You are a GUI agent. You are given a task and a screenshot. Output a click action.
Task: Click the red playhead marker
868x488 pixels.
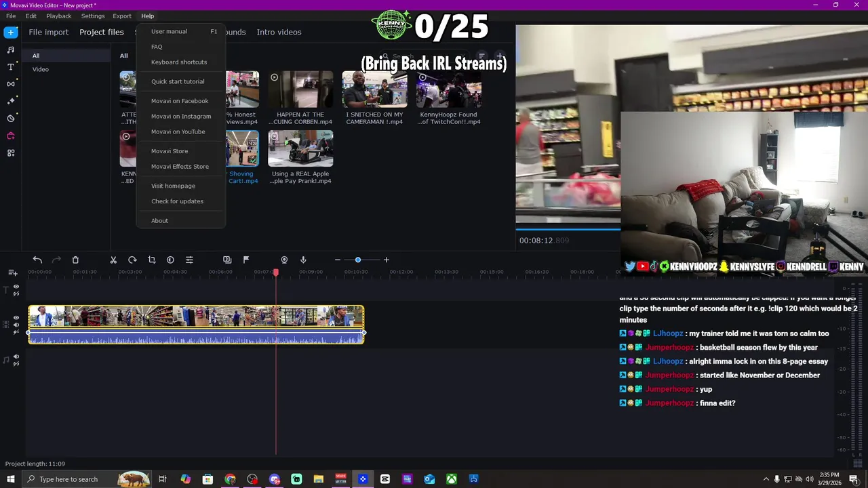[x=276, y=272]
